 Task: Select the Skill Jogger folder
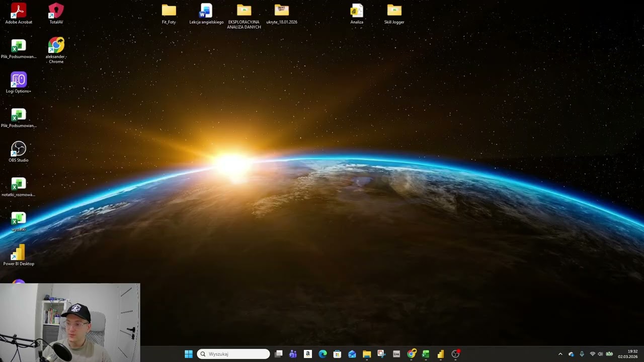click(x=394, y=14)
